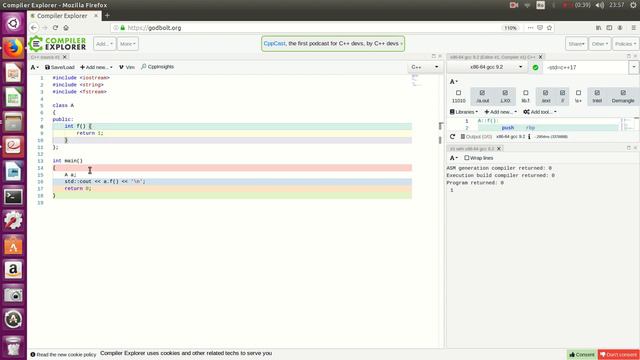This screenshot has height=360, width=640.
Task: Toggle Vim mode in the editor
Action: coord(127,67)
